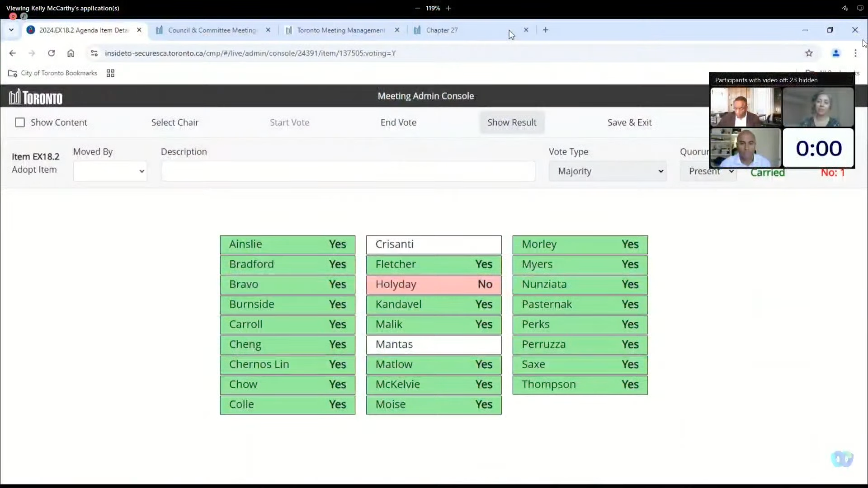The image size is (868, 488).
Task: Switch to Council & Committee Meetings tab
Action: click(212, 30)
